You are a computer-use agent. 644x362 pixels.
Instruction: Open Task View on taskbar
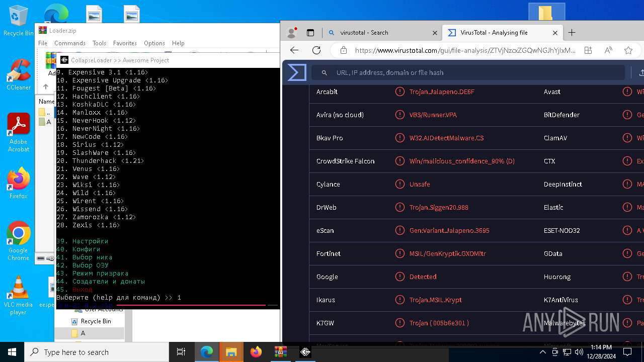(181, 352)
